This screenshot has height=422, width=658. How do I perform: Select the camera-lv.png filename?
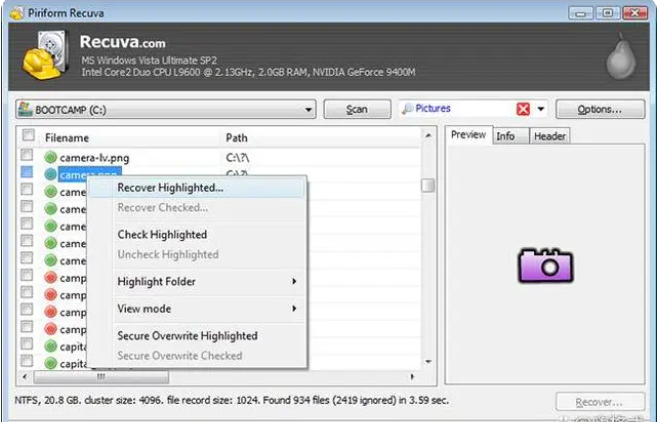(94, 158)
